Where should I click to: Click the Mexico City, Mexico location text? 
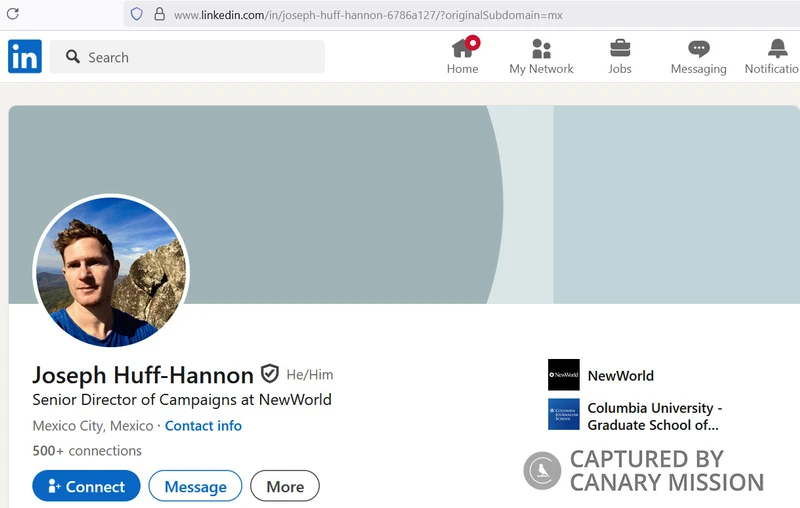click(x=93, y=425)
